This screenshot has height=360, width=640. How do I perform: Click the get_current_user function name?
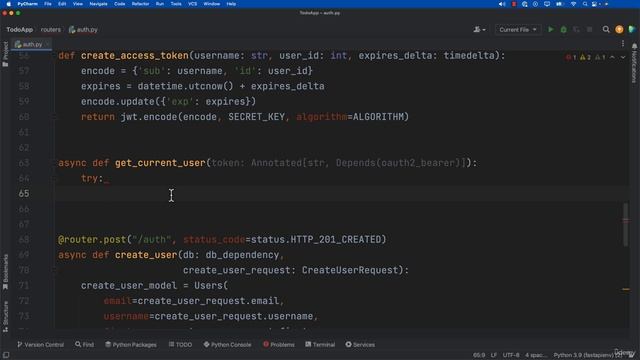tap(160, 163)
